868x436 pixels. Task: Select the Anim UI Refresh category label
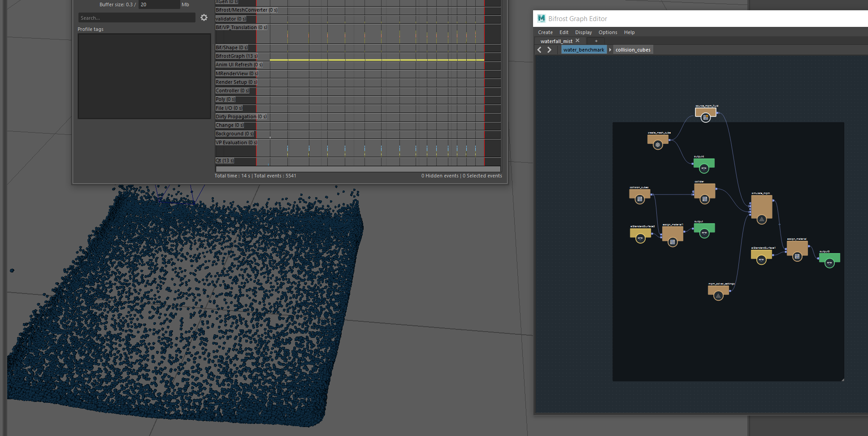239,65
